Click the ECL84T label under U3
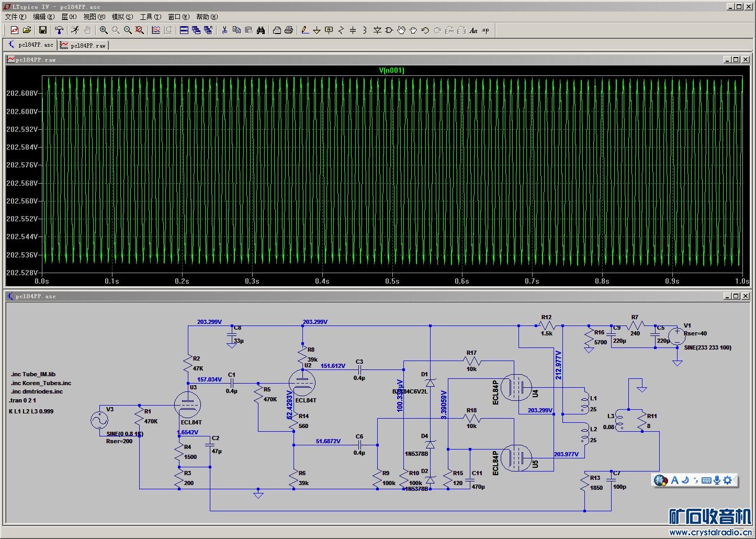The width and height of the screenshot is (756, 539). click(x=191, y=422)
